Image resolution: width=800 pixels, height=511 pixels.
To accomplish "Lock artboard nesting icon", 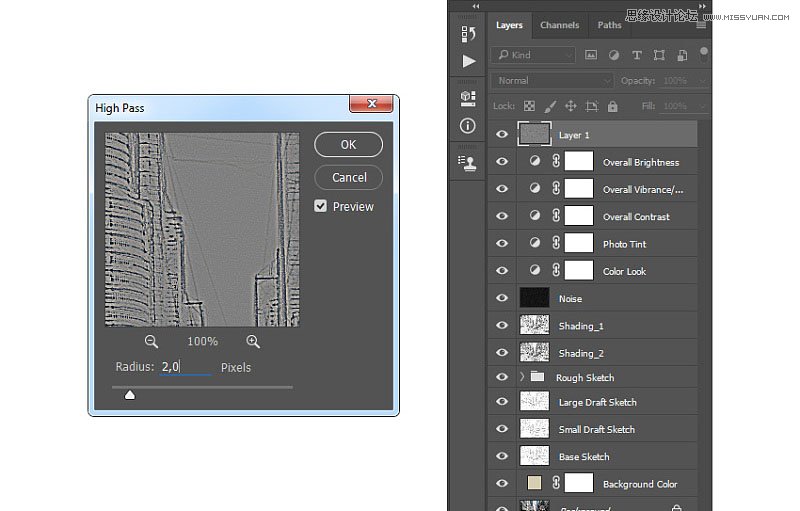I will click(592, 106).
